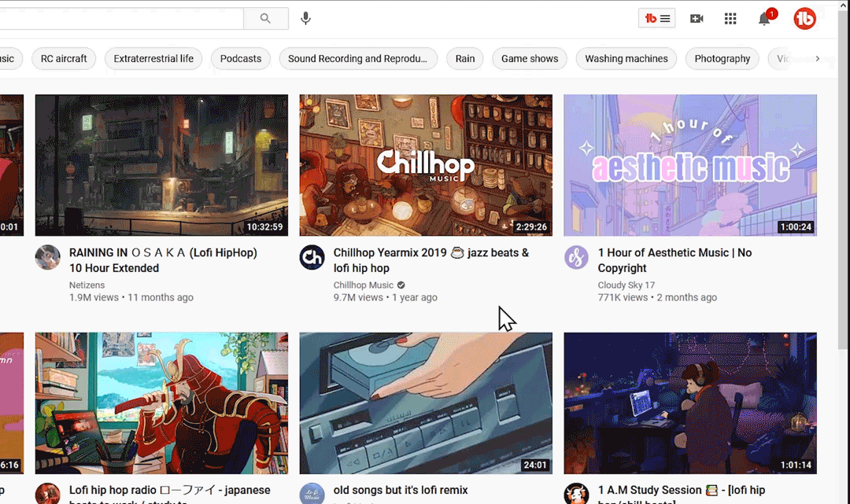Go to the Cloudy Sky 17 channel name link
Viewport: 850px width, 504px height.
pos(626,285)
